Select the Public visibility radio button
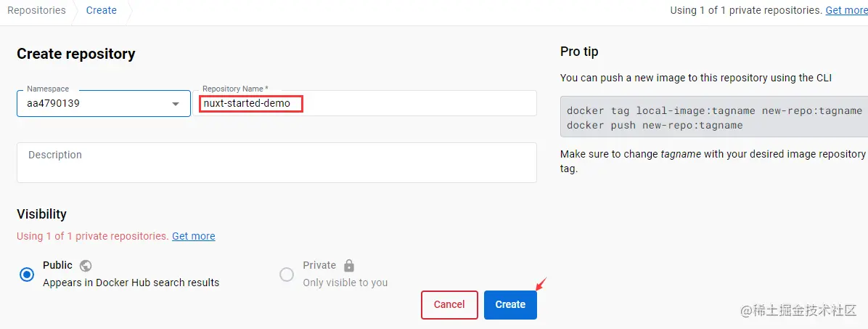868x329 pixels. pyautogui.click(x=27, y=275)
